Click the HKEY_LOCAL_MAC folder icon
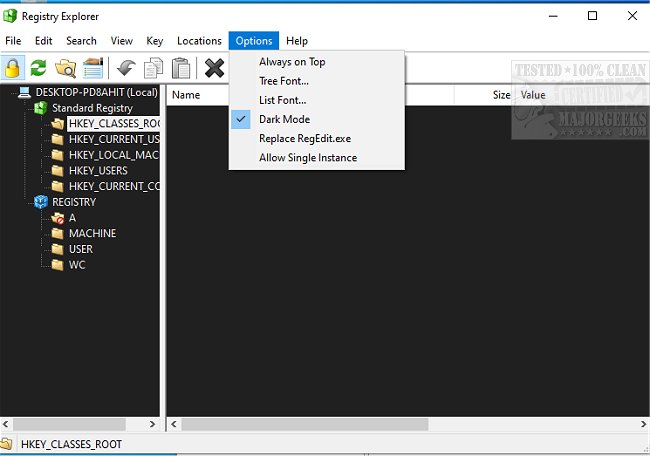Screen dimensions: 650x456 (57, 155)
